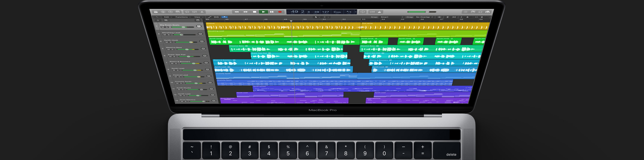Viewport: 644px width, 160px height.
Task: Open the Smart Controls dial icon
Action: tap(187, 12)
